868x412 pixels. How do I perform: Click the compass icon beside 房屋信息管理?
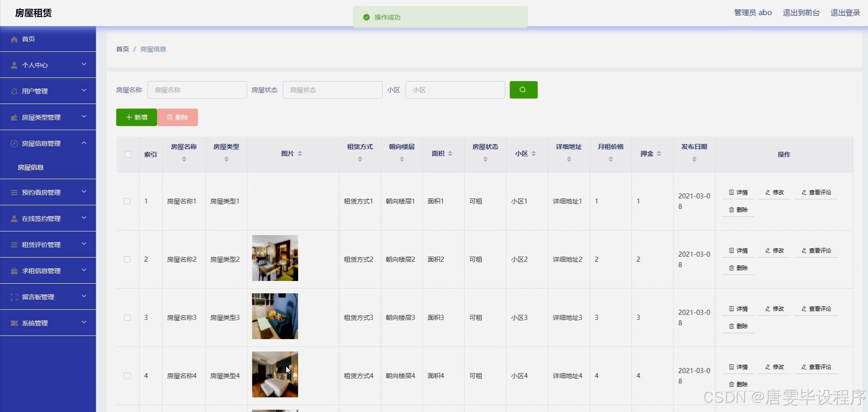[x=14, y=143]
